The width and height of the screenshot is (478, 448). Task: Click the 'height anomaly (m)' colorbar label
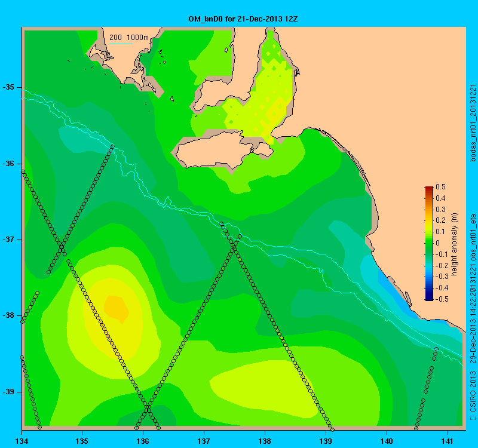coord(455,244)
